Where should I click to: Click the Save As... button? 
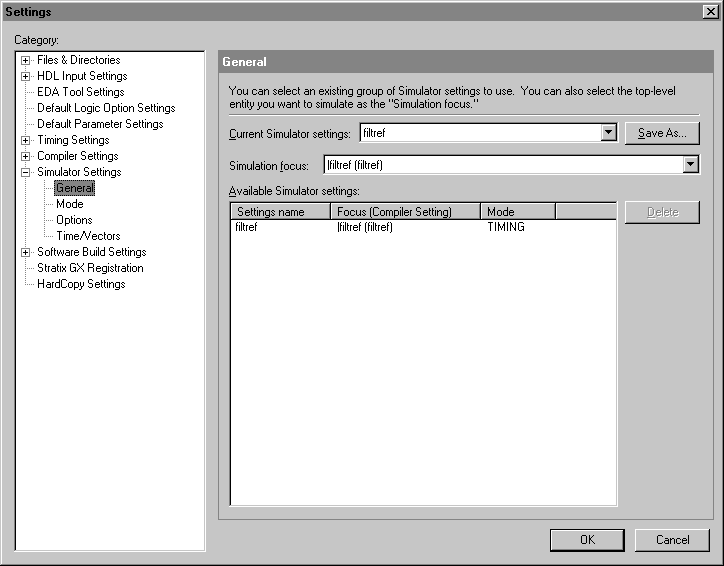[x=661, y=134]
